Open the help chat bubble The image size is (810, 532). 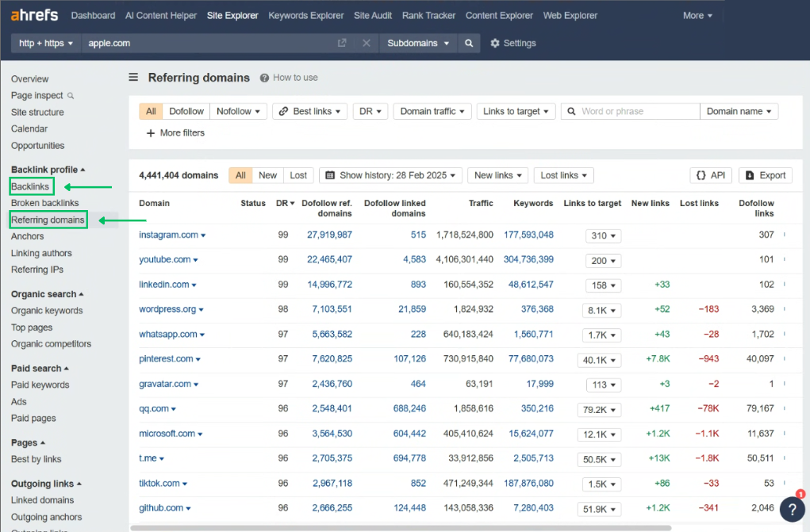pyautogui.click(x=792, y=508)
